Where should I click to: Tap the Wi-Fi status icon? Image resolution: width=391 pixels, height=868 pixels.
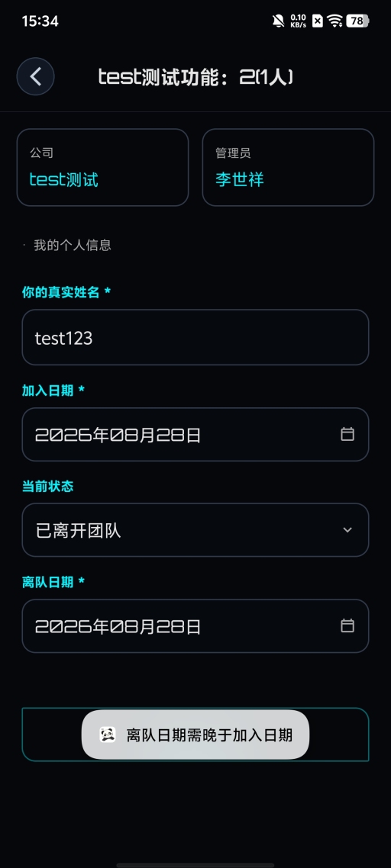334,21
